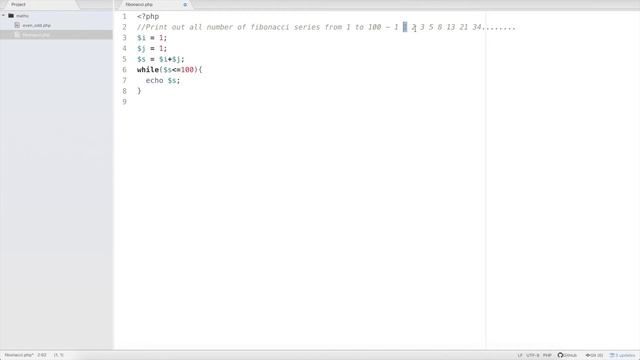Click '$i = 1;' on line 3
Viewport: 640px width, 360px height.
[152, 38]
